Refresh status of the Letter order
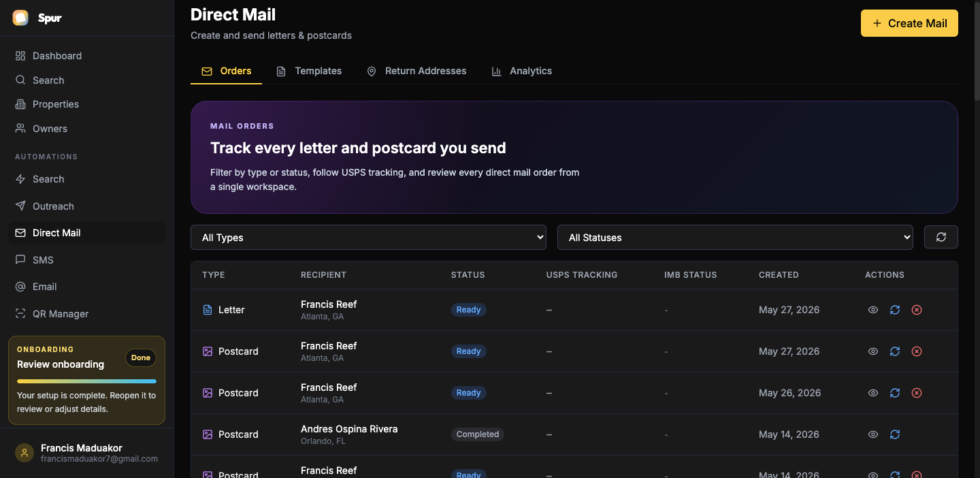The height and width of the screenshot is (478, 980). click(895, 310)
